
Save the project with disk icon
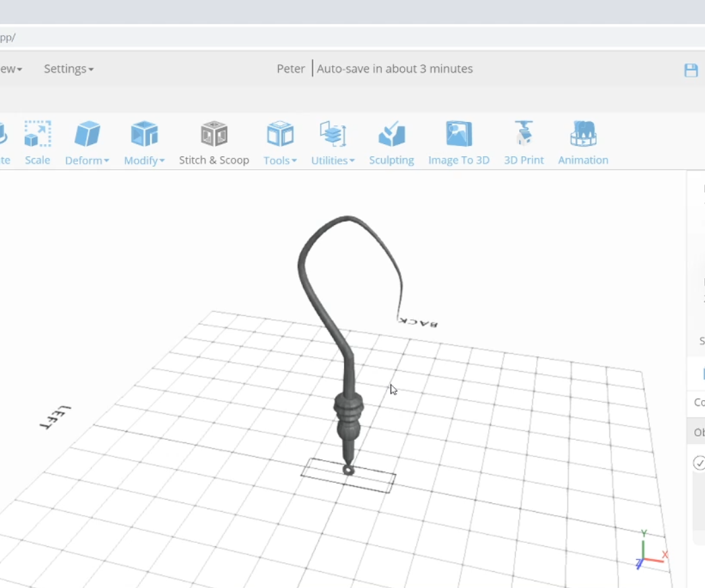pos(691,70)
